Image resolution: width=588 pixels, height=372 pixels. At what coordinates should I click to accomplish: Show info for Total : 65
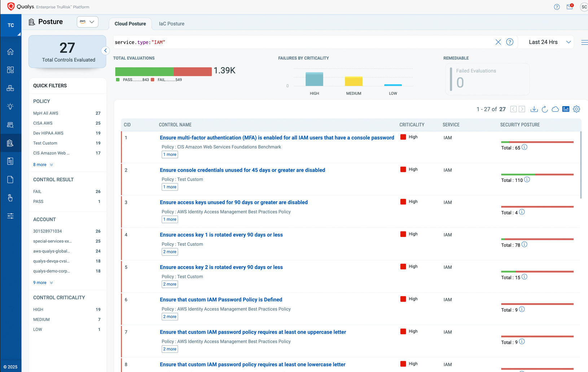(x=525, y=147)
